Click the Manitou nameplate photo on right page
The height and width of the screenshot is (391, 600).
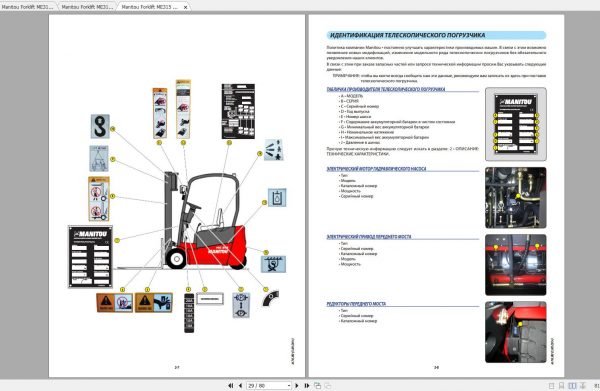516,124
